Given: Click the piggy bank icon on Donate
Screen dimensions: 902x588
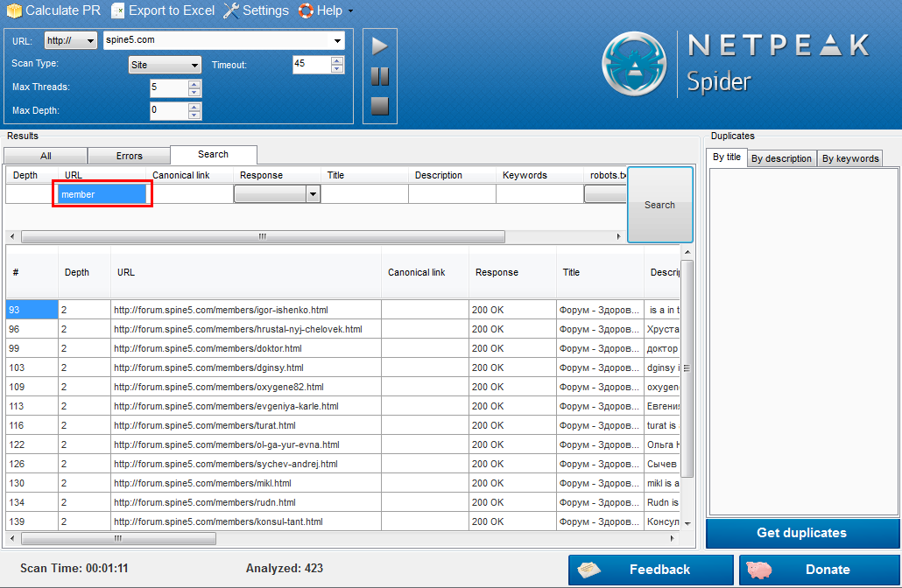Looking at the screenshot, I should pyautogui.click(x=758, y=570).
